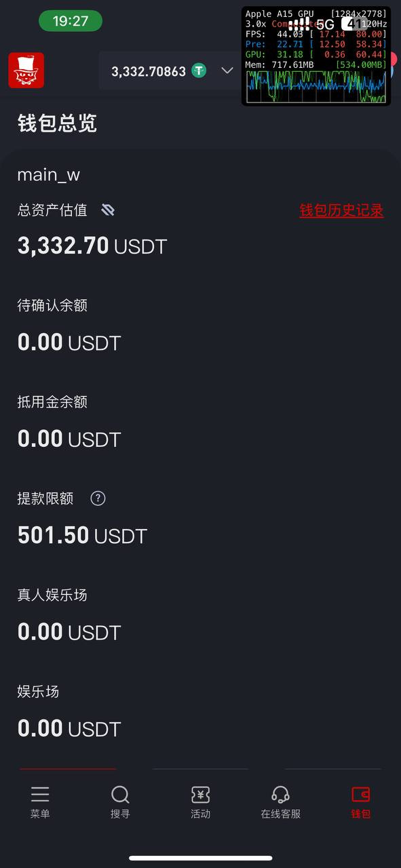Tap the 3,332.70 USDT total value
Viewport: 401px width, 868px height.
[92, 245]
